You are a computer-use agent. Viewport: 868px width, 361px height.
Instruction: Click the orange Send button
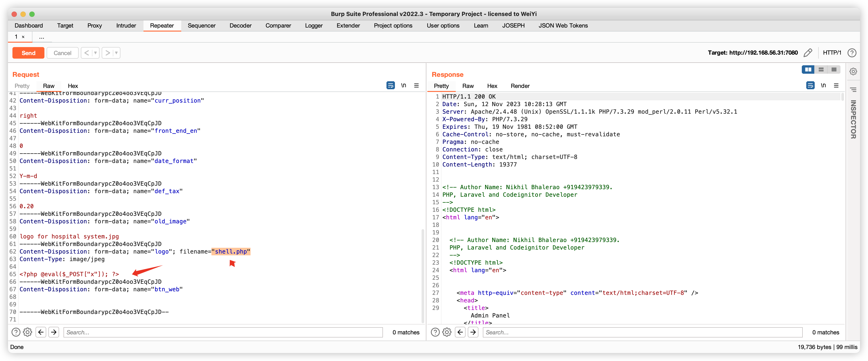(x=28, y=53)
